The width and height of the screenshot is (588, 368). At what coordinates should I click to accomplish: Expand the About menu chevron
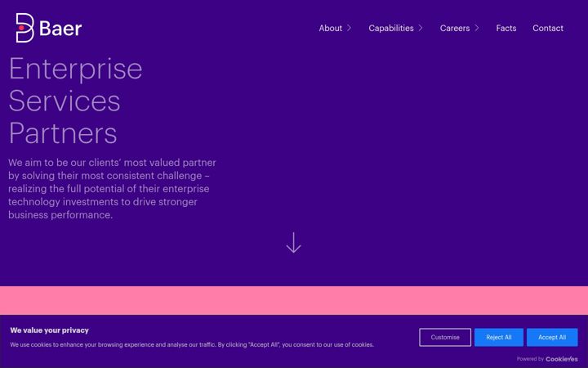coord(349,28)
